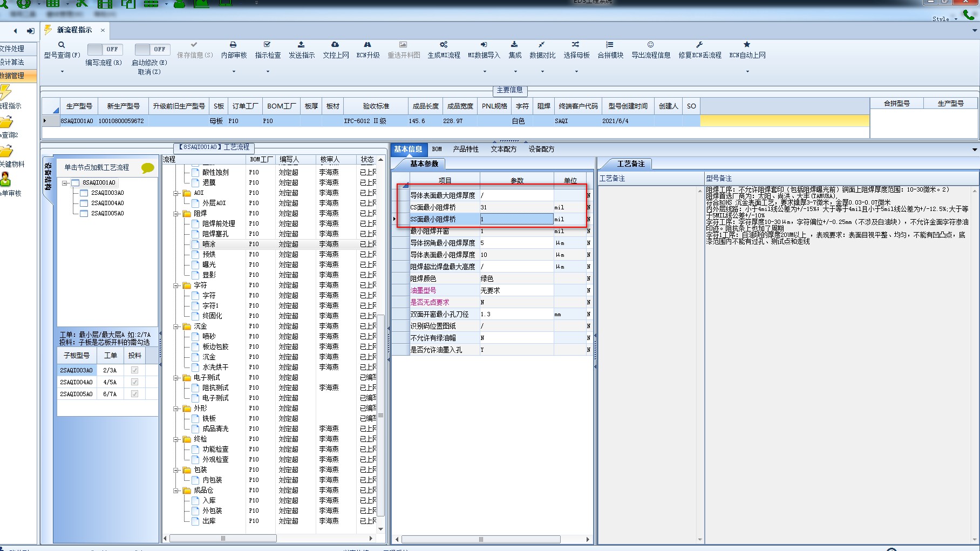Click the sidebar collapse left arrow

tap(16, 31)
